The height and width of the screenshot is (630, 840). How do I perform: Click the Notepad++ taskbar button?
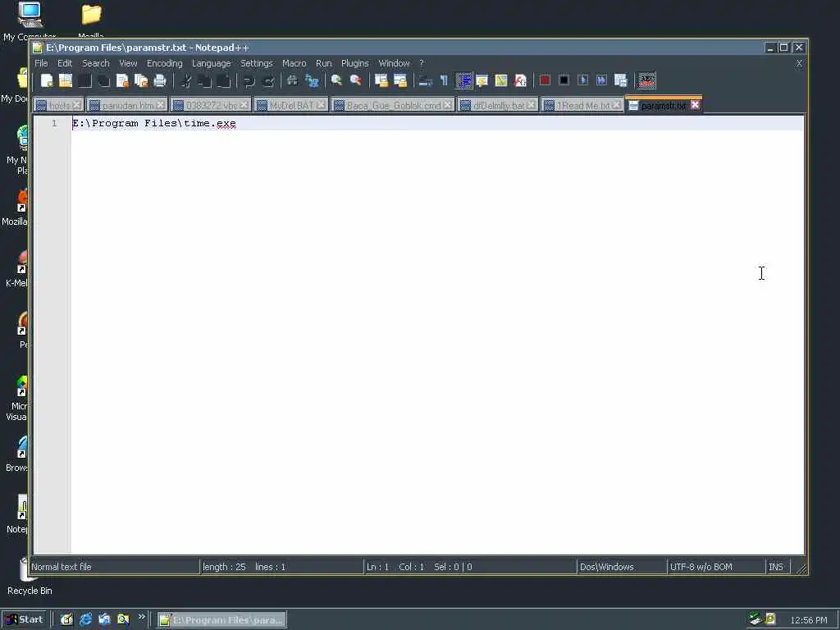coord(221,620)
